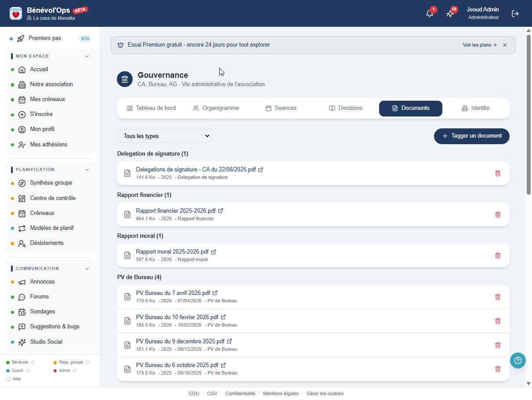The width and height of the screenshot is (532, 400).
Task: Open external link for PV Bureau 9 decembre 2025
Action: point(229,341)
